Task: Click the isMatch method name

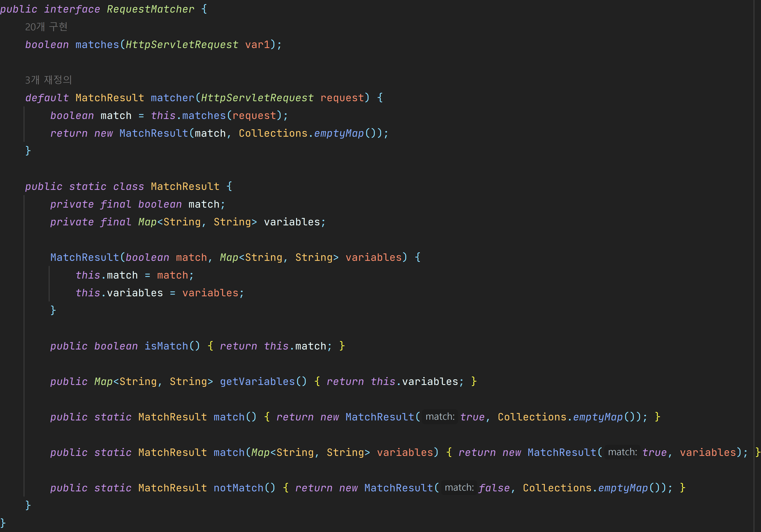Action: [166, 346]
